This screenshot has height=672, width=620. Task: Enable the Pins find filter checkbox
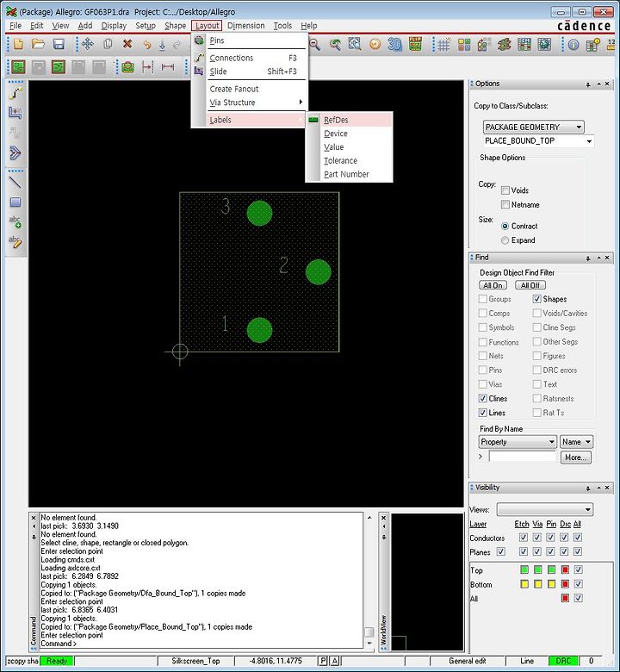(x=482, y=370)
